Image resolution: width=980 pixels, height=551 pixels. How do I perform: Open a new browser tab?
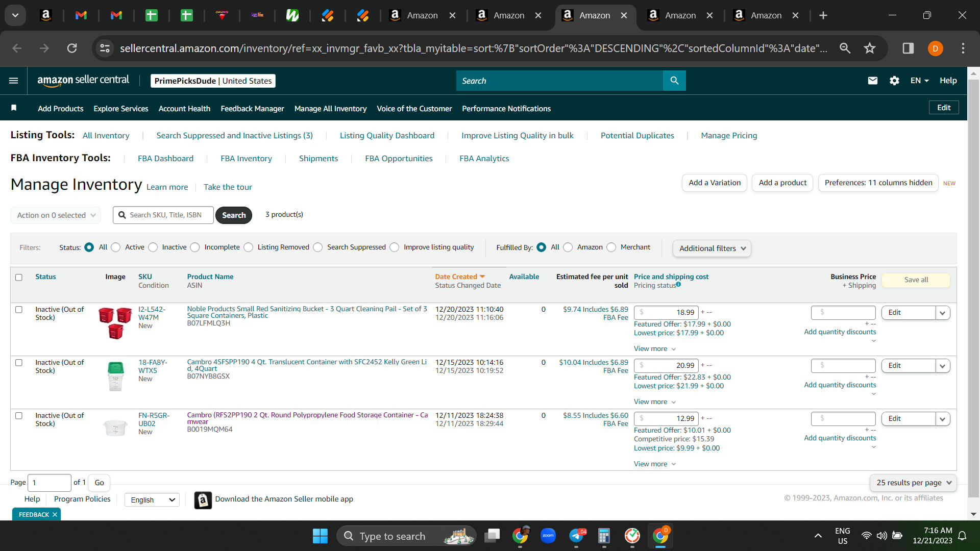(823, 15)
